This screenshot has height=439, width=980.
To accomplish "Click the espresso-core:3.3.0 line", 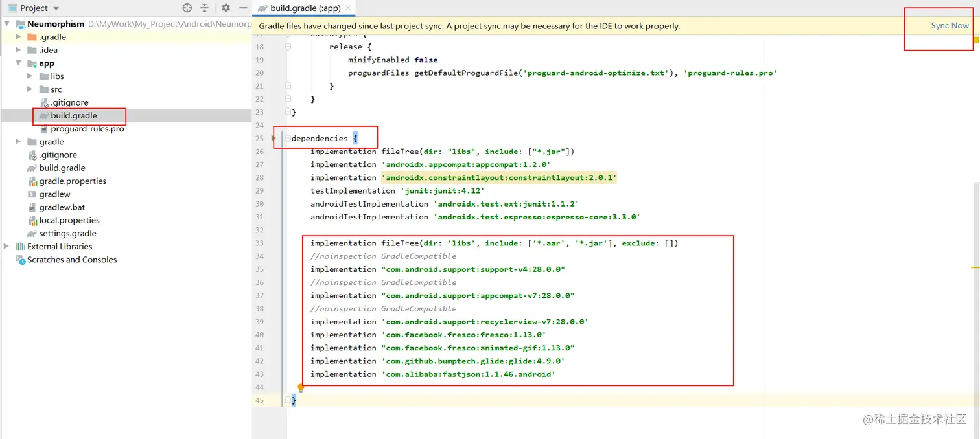I will 475,217.
